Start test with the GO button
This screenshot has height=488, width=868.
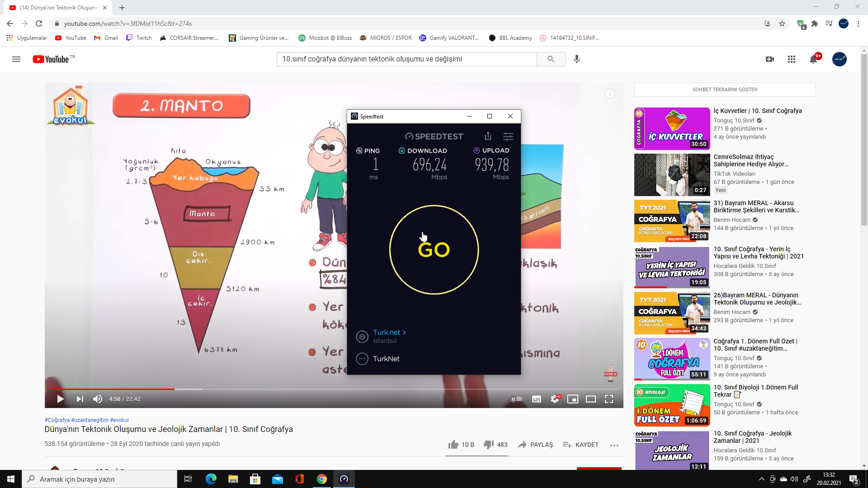434,249
